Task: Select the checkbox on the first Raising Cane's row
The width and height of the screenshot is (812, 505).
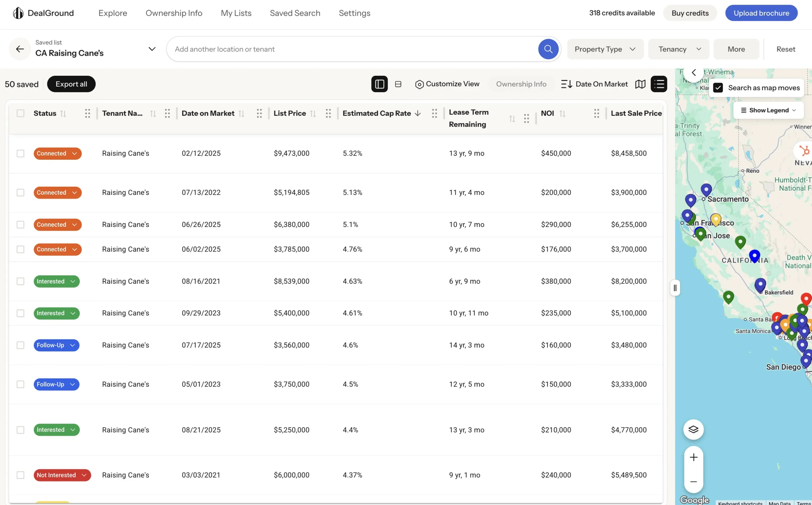Action: click(x=20, y=153)
